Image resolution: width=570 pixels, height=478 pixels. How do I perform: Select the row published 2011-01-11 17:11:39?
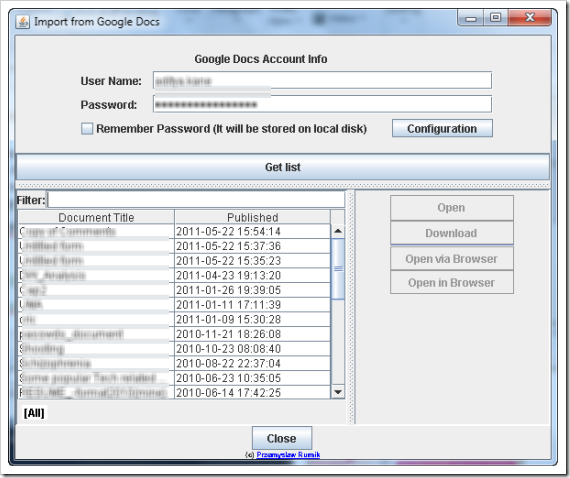(x=174, y=305)
